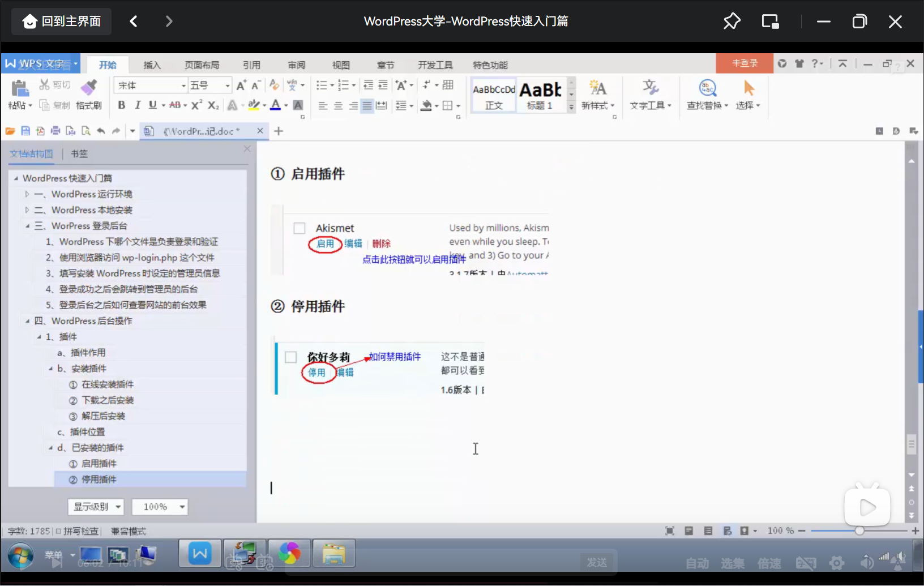Image resolution: width=924 pixels, height=586 pixels.
Task: Switch to the 插入 ribbon tab
Action: (x=152, y=65)
